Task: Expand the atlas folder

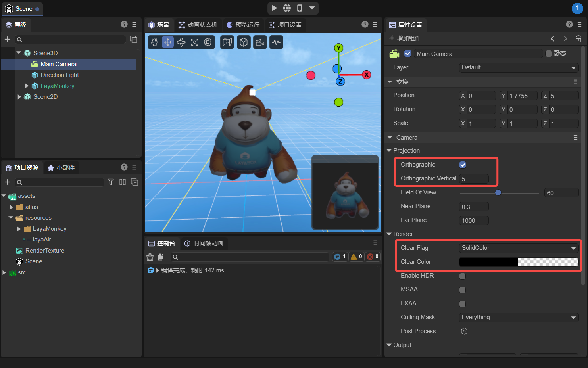Action: tap(12, 207)
